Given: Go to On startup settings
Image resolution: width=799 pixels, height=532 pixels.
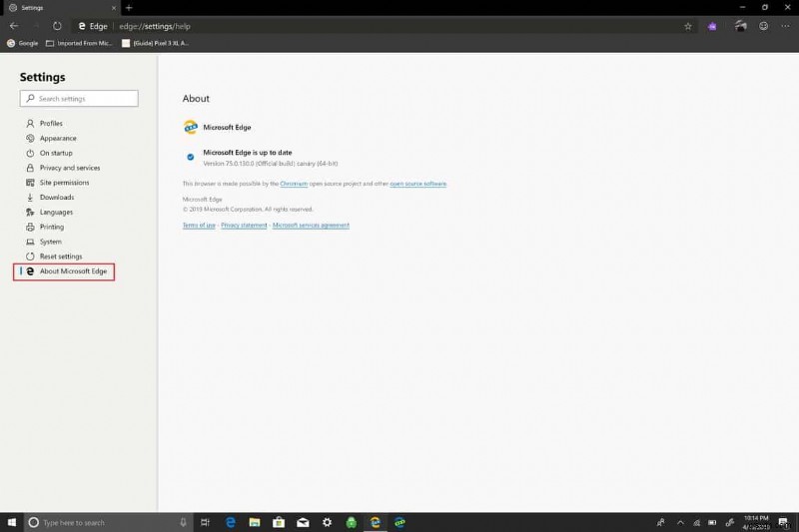Looking at the screenshot, I should (56, 153).
